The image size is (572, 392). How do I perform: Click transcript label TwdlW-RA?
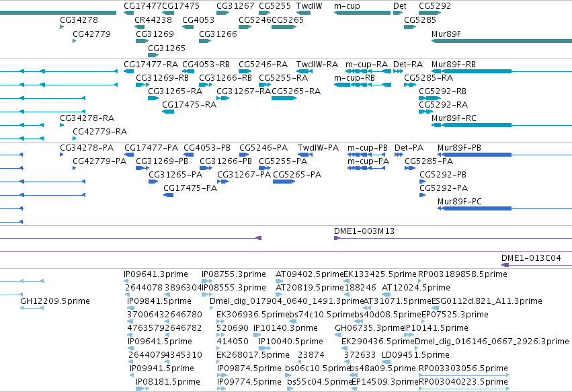317,65
